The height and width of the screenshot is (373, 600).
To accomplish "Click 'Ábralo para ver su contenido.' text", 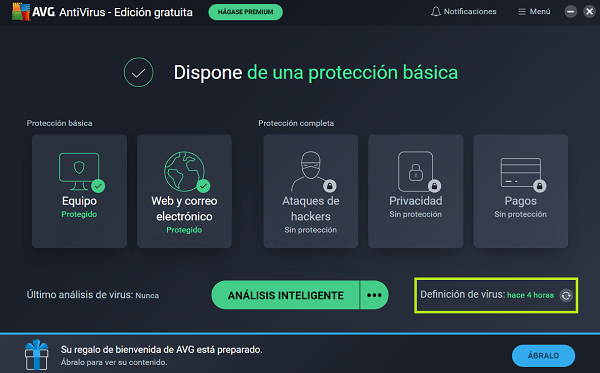I will (x=114, y=362).
